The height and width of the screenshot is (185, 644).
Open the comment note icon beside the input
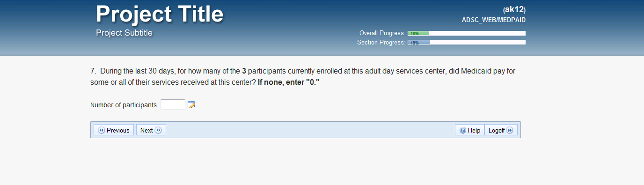point(191,105)
